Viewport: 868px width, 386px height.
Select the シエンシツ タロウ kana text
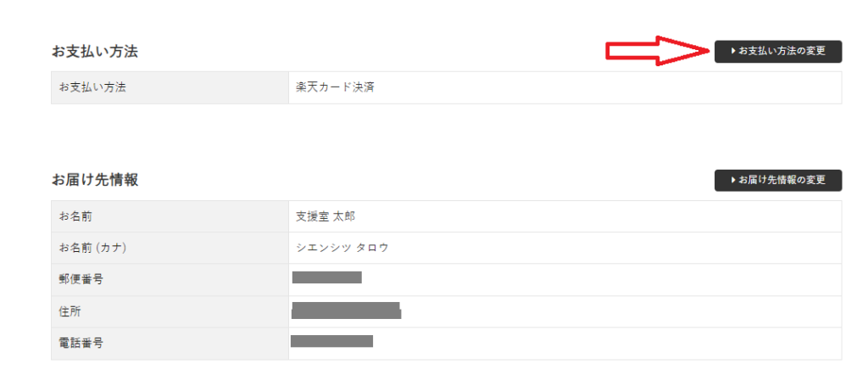342,248
